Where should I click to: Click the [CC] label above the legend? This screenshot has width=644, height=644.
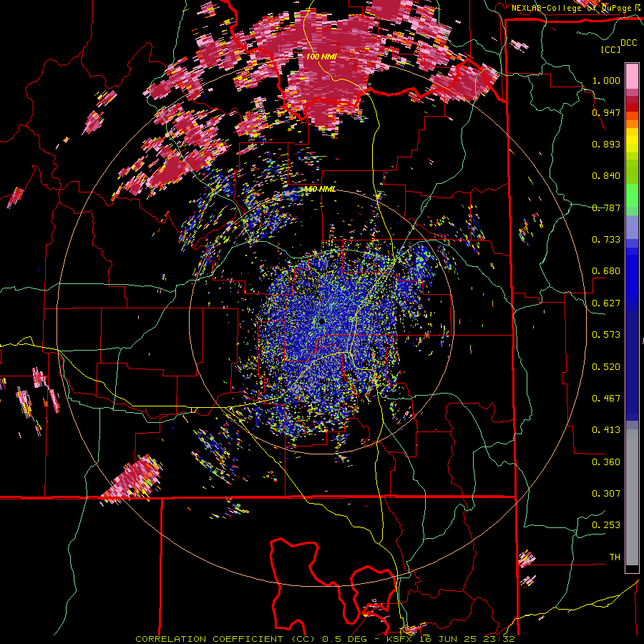click(610, 49)
